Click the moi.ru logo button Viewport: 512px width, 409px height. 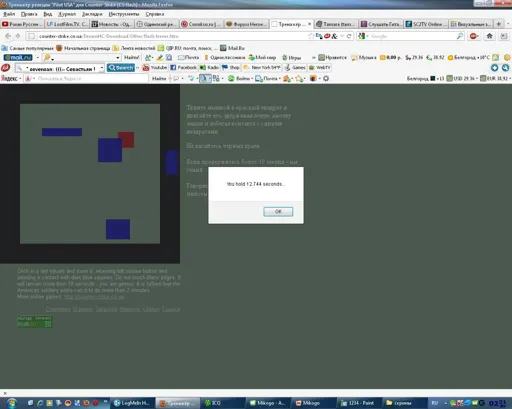[18, 58]
